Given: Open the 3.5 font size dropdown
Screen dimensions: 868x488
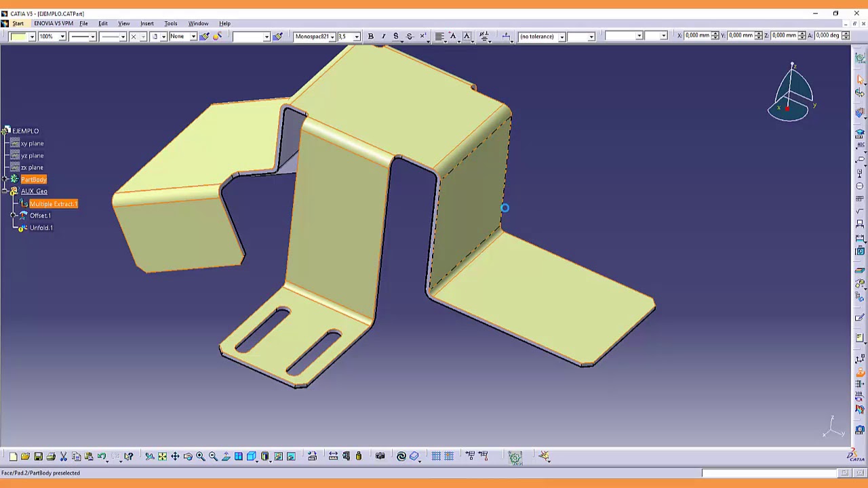Looking at the screenshot, I should tap(357, 36).
